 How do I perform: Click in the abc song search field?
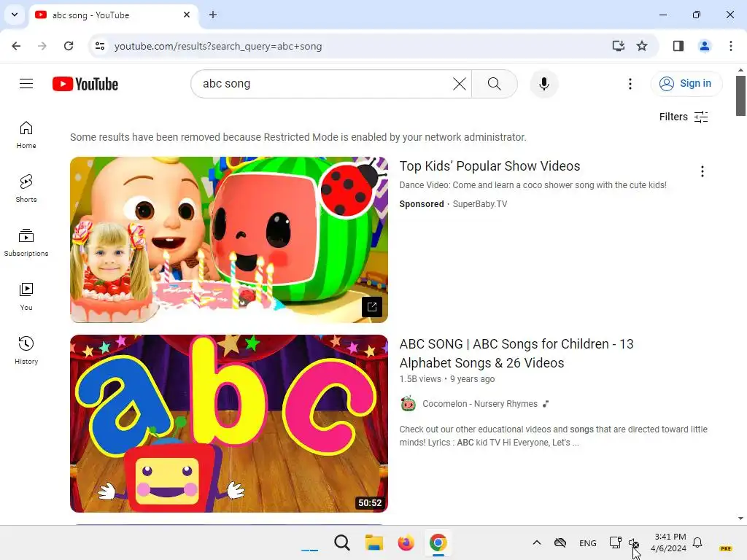coord(324,84)
